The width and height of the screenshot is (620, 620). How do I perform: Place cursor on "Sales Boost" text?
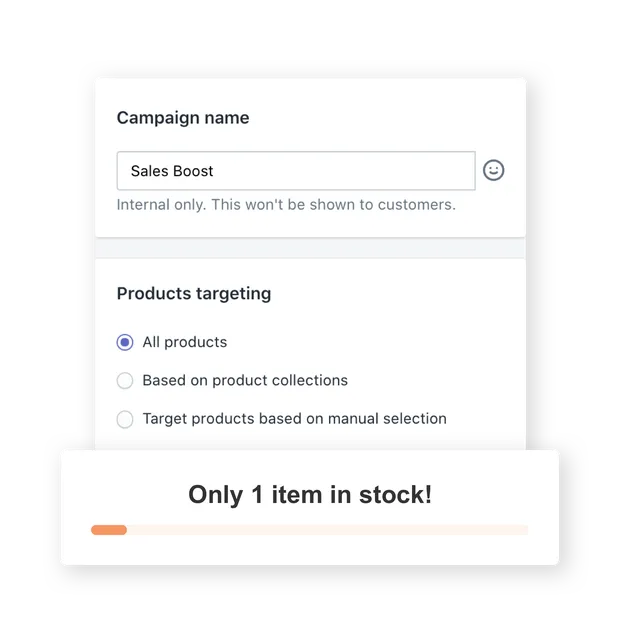point(172,171)
